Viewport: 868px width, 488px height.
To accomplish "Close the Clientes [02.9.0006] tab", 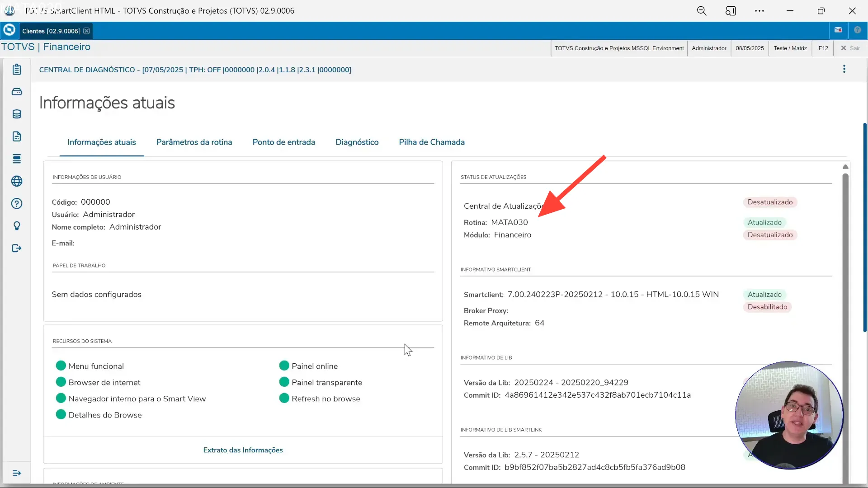I will [x=86, y=31].
